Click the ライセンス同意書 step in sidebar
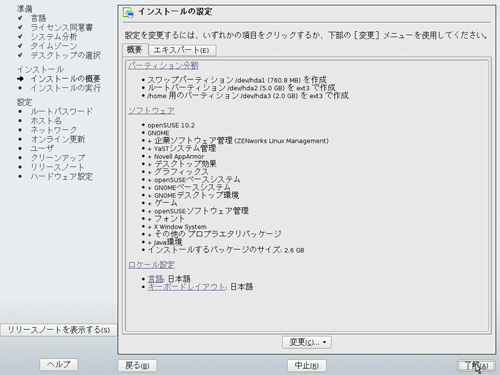 tap(62, 27)
